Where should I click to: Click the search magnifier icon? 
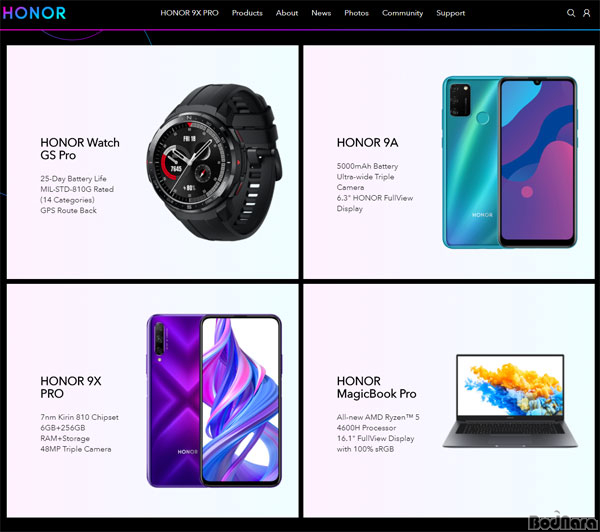pyautogui.click(x=571, y=13)
